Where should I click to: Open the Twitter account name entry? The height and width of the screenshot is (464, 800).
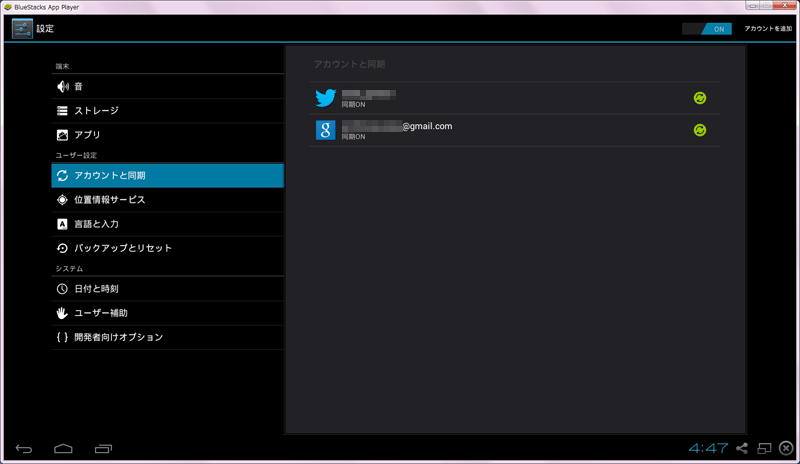point(515,98)
